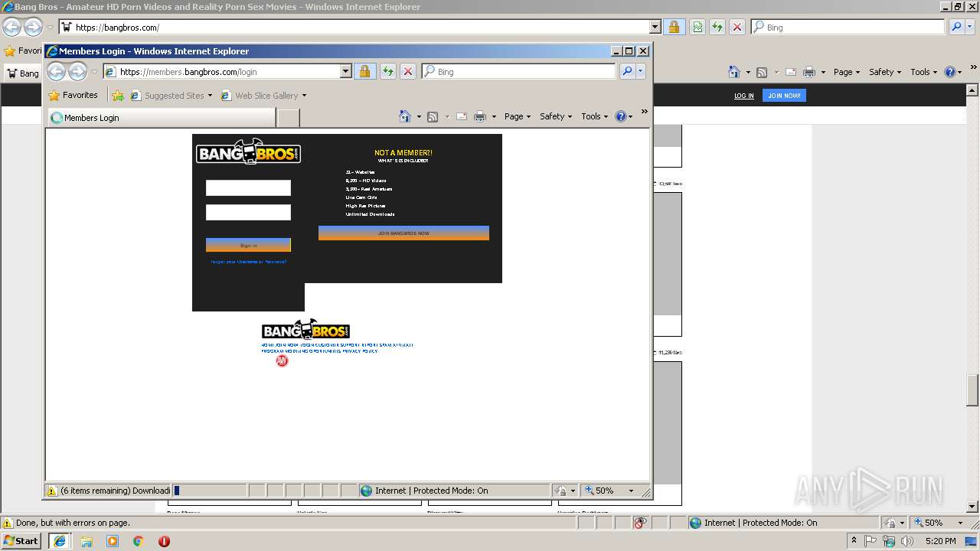The image size is (980, 551).
Task: Click Help icon in Members Login command bar
Action: pos(620,116)
